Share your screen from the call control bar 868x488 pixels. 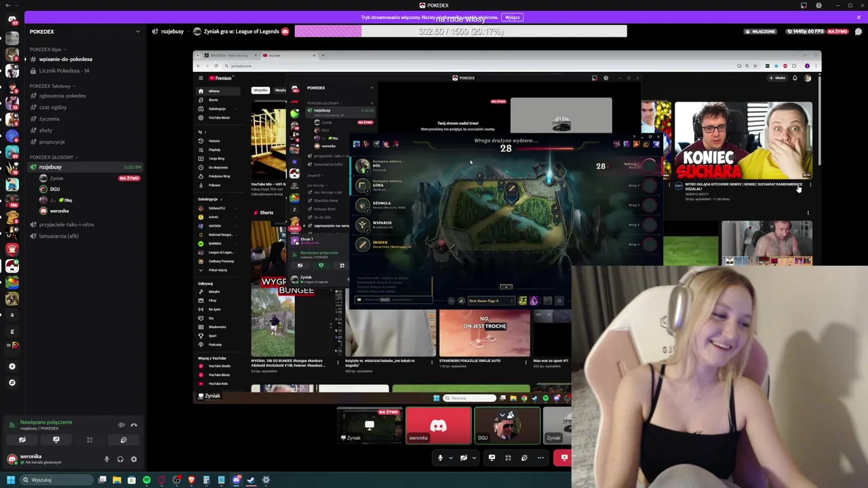492,457
